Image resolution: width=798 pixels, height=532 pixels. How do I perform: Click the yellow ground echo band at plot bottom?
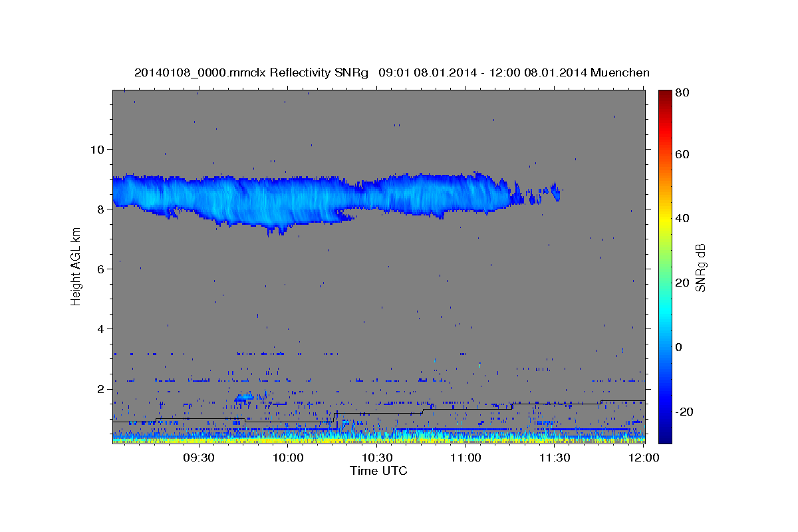379,440
